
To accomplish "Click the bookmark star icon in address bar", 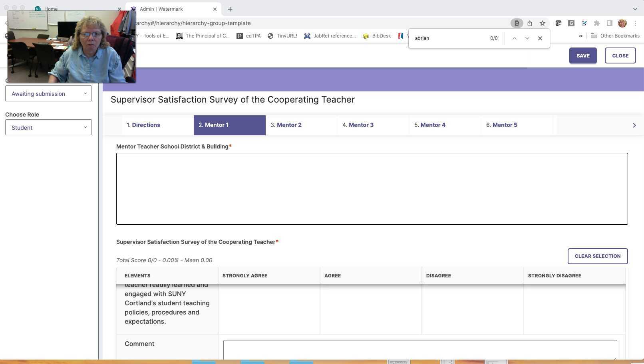I will point(542,23).
